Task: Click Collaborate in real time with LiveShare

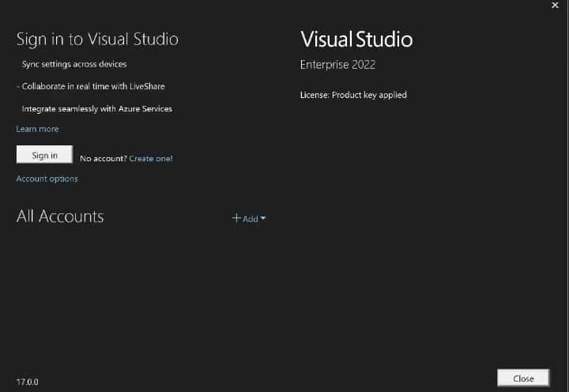Action: pyautogui.click(x=93, y=86)
